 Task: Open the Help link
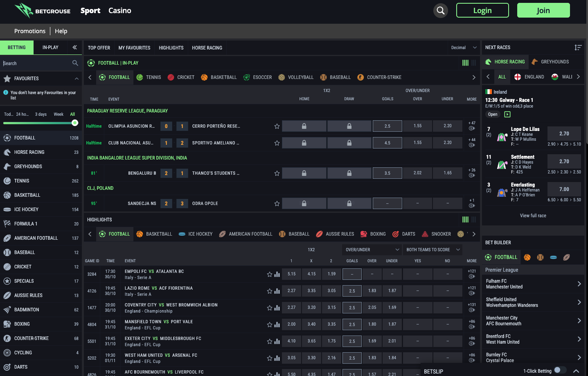tap(61, 31)
